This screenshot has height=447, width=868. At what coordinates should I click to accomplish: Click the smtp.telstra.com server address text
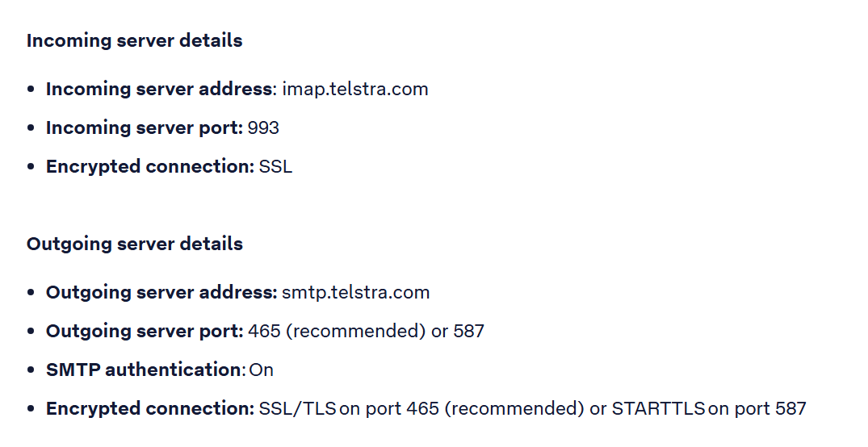pos(355,293)
